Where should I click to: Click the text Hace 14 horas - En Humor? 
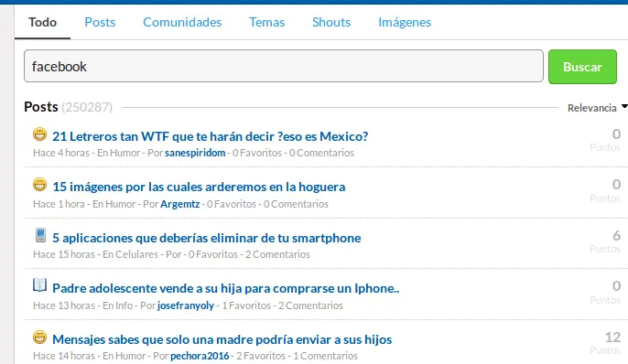tap(90, 356)
